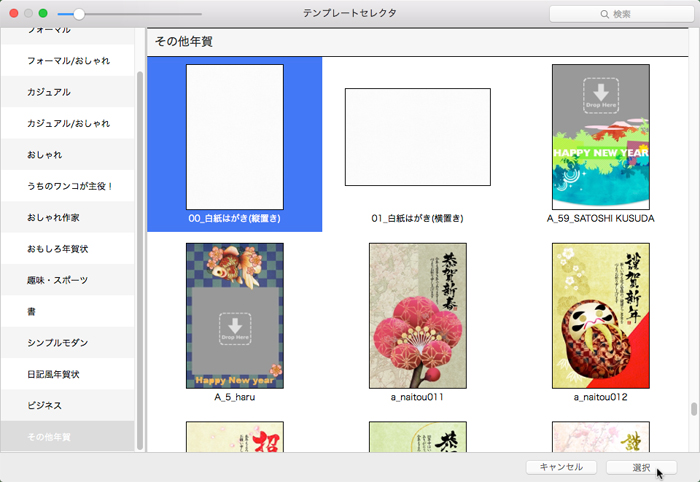Select the 00_白紙はがき(縦置き) blank template
The height and width of the screenshot is (482, 700).
(x=234, y=137)
